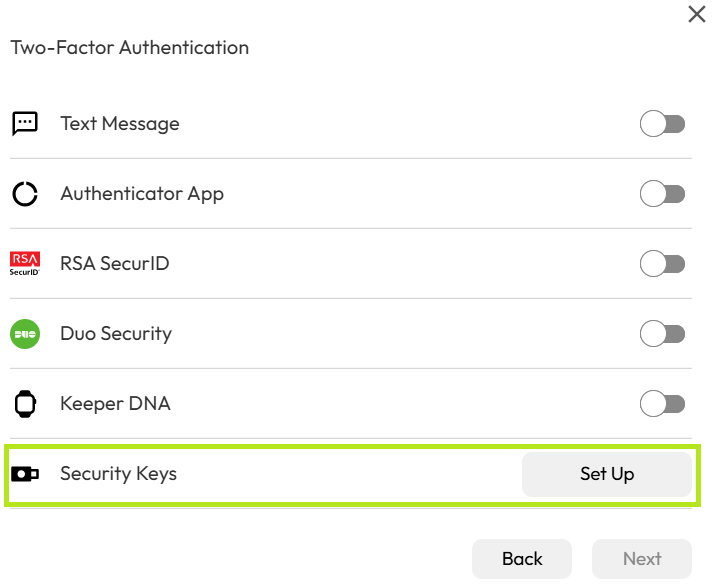Toggle the Keeper DNA switch on
The image size is (712, 586).
click(x=662, y=404)
